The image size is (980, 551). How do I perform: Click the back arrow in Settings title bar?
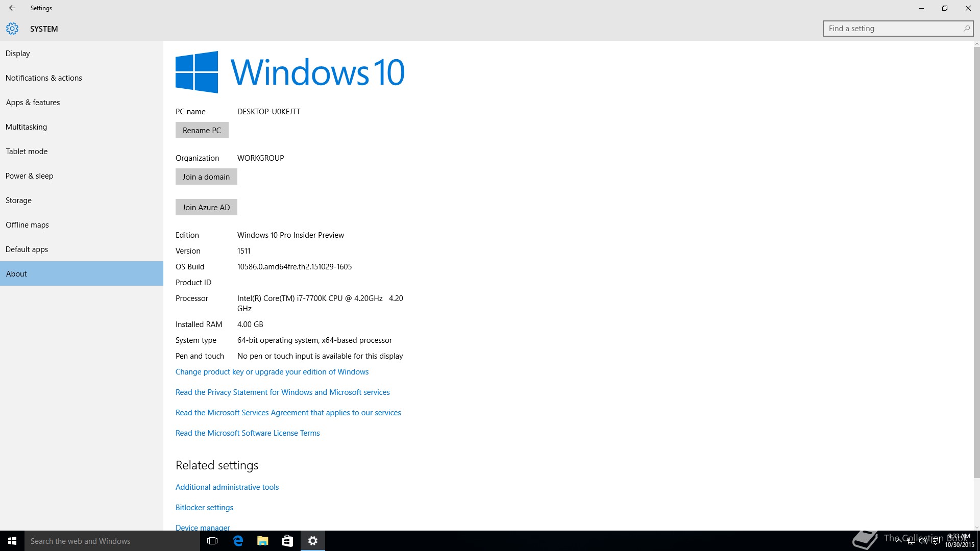click(x=12, y=8)
